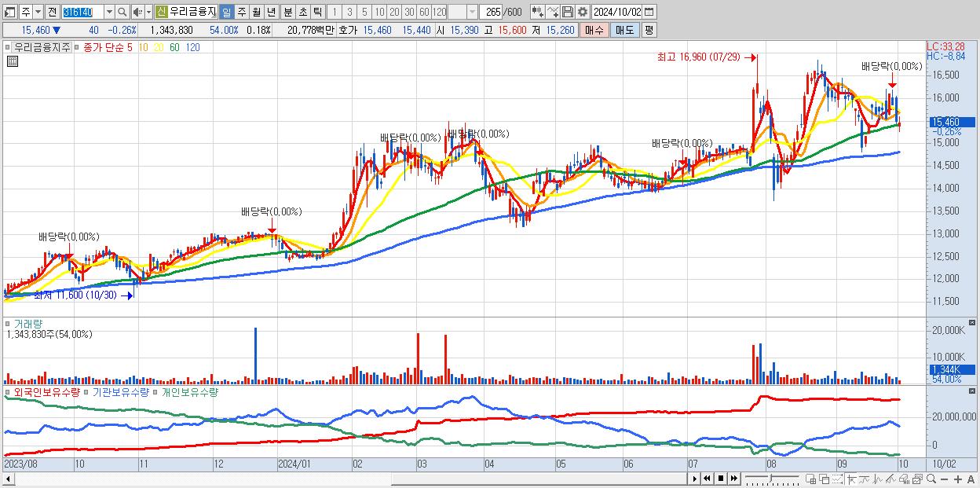Open interval dropdown after the 120 button
Screen dimensions: 980x488
point(472,12)
